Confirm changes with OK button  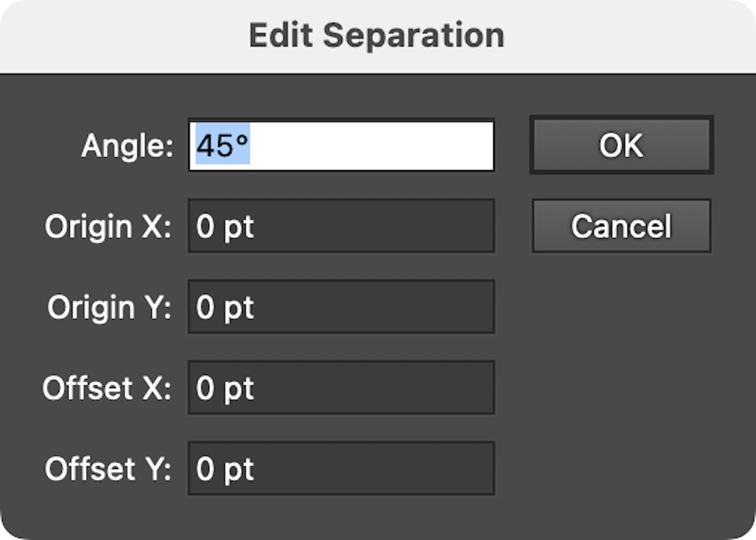621,145
